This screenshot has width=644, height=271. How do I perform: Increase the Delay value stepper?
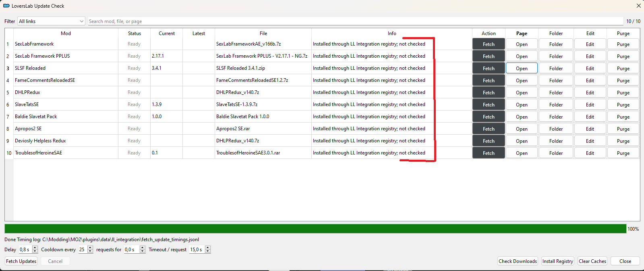(x=35, y=248)
